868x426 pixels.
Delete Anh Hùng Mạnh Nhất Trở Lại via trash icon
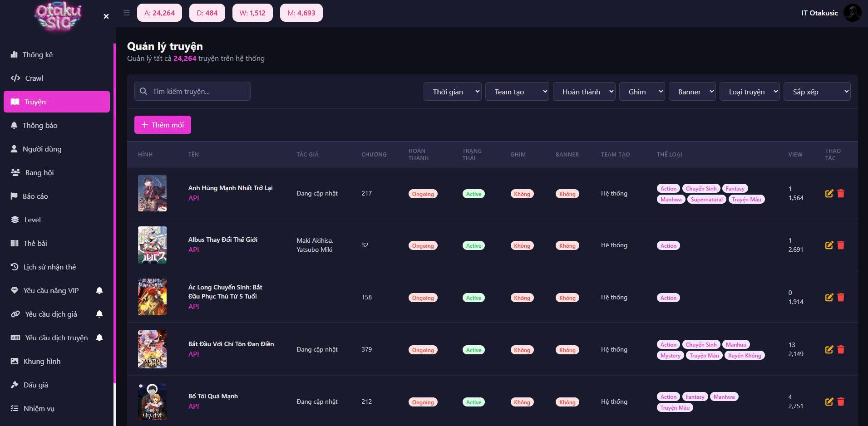[841, 193]
